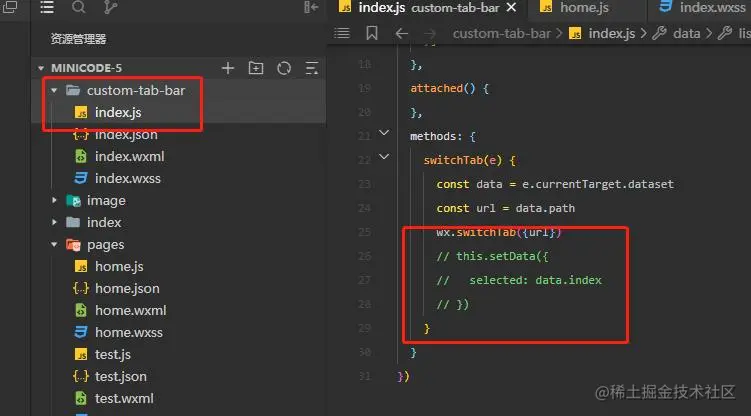
Task: Click on the attached() code line
Action: (x=449, y=89)
